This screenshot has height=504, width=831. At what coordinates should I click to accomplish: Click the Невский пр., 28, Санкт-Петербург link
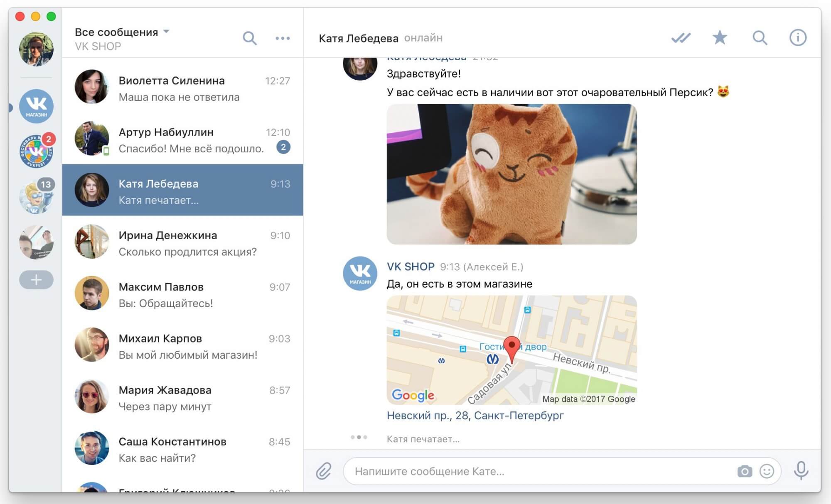(x=475, y=416)
